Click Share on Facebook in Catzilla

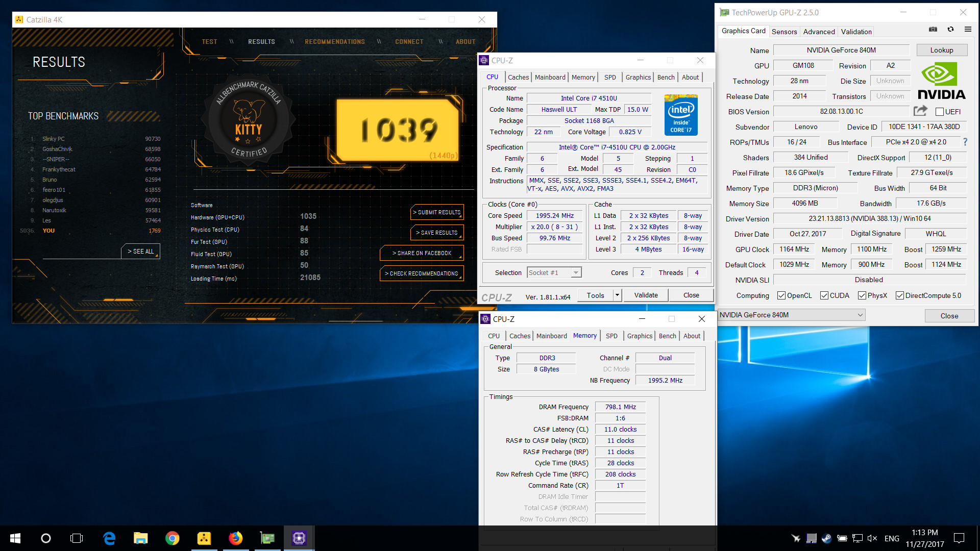point(422,253)
